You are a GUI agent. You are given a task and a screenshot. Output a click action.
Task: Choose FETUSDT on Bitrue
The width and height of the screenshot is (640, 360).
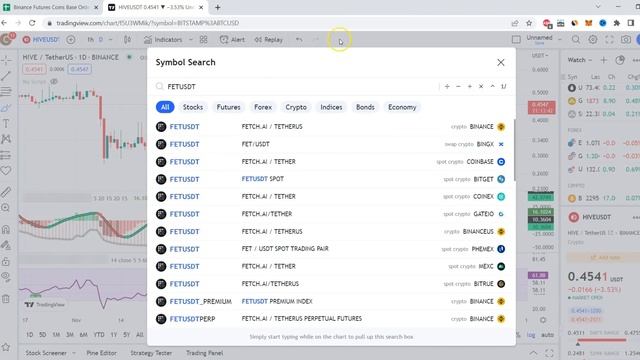coord(331,284)
